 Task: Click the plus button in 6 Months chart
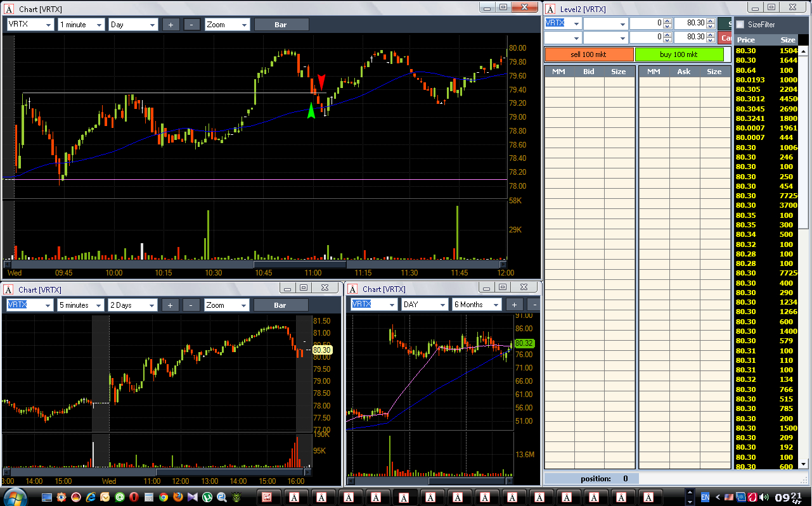point(514,305)
